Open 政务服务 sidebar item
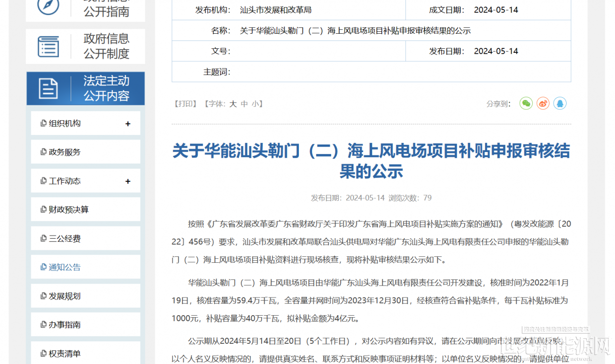615x364 pixels. [86, 152]
